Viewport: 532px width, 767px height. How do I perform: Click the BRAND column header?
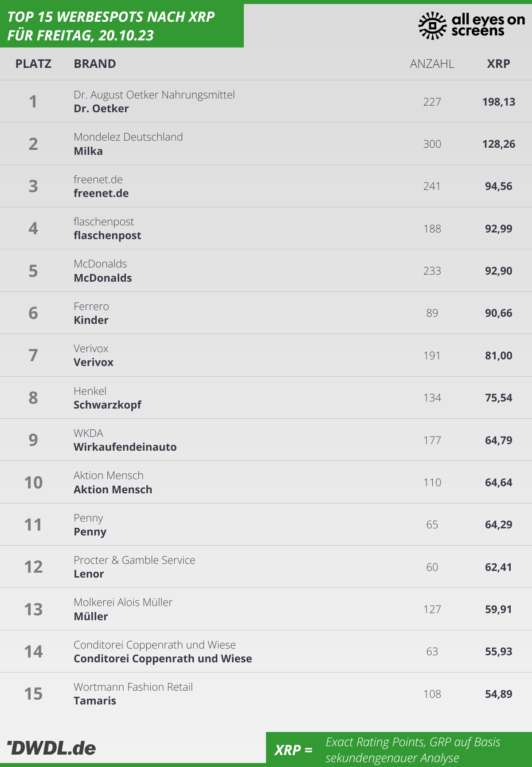click(x=95, y=64)
